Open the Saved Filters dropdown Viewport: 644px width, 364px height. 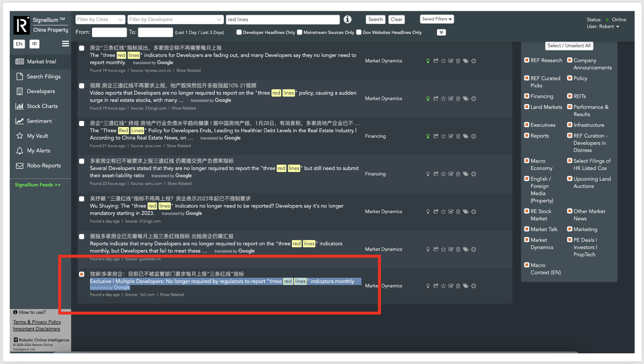point(437,19)
